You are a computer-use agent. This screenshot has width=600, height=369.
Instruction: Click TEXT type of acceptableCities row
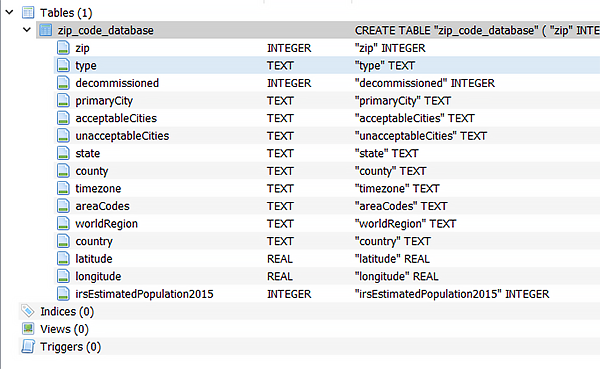click(280, 118)
